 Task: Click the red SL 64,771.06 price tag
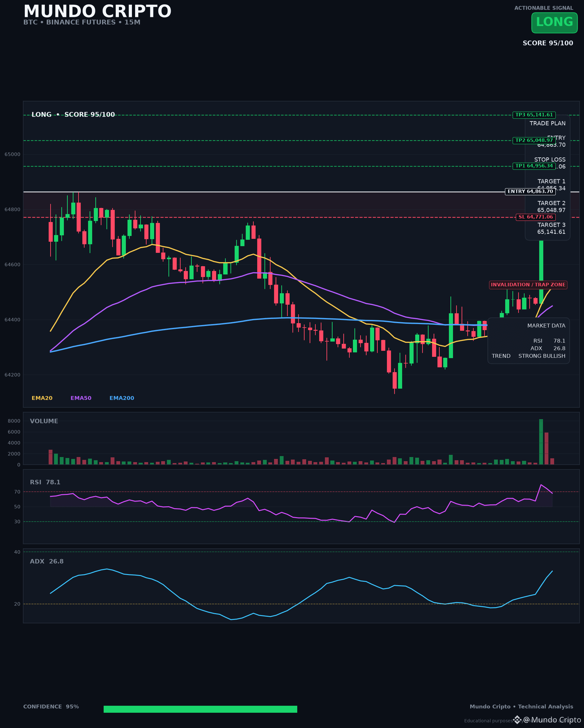click(x=536, y=217)
